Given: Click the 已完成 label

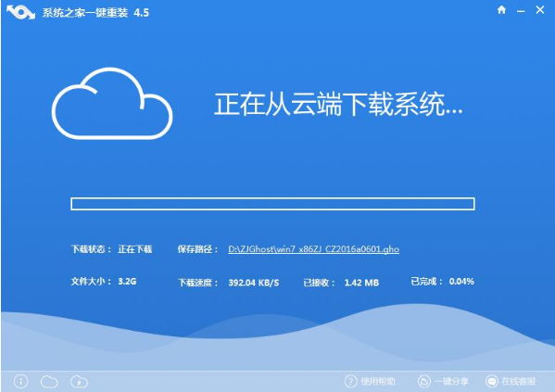Looking at the screenshot, I should click(426, 282).
